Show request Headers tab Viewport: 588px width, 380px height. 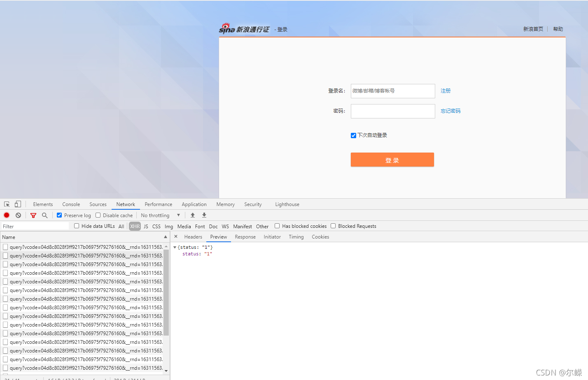[x=193, y=237]
